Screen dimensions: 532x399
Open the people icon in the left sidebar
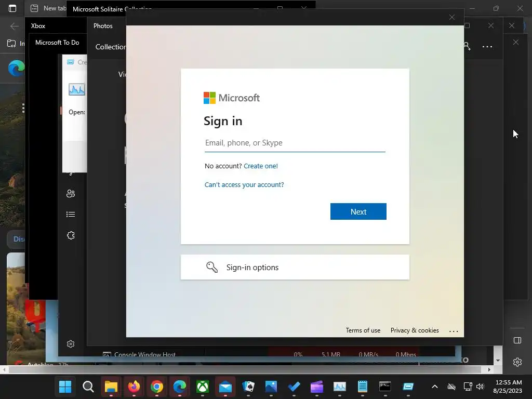pos(71,193)
